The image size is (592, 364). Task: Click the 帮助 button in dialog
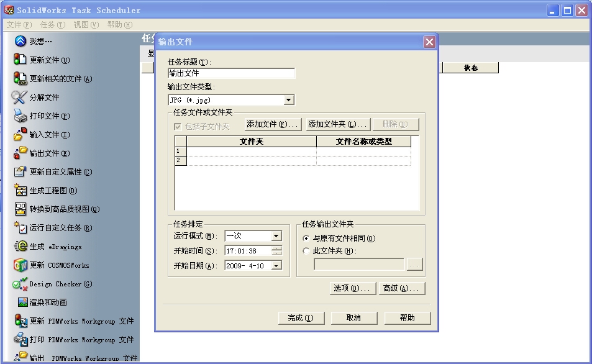click(x=408, y=318)
